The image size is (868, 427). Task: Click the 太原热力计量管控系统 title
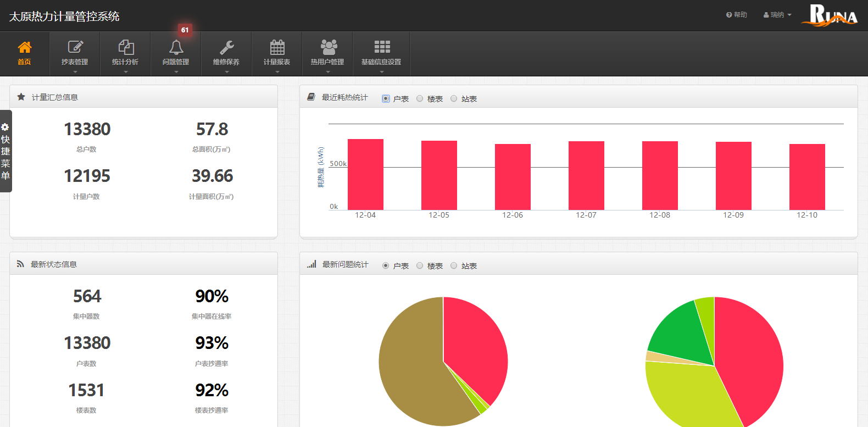[x=64, y=16]
